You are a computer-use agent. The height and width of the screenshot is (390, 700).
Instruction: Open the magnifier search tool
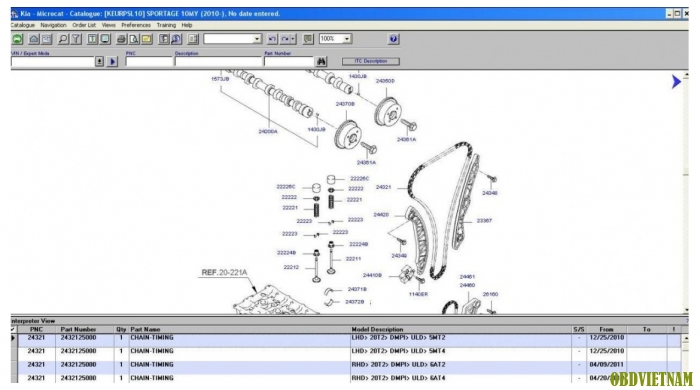pyautogui.click(x=63, y=39)
